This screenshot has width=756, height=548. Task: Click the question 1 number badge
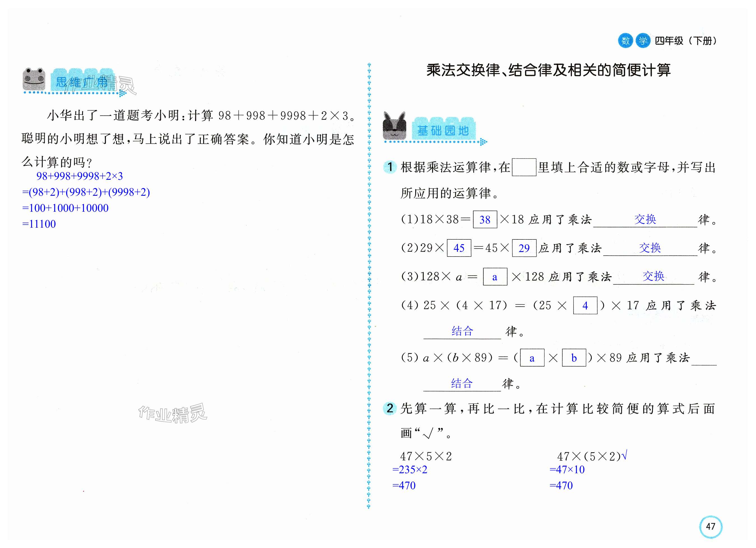[x=390, y=167]
